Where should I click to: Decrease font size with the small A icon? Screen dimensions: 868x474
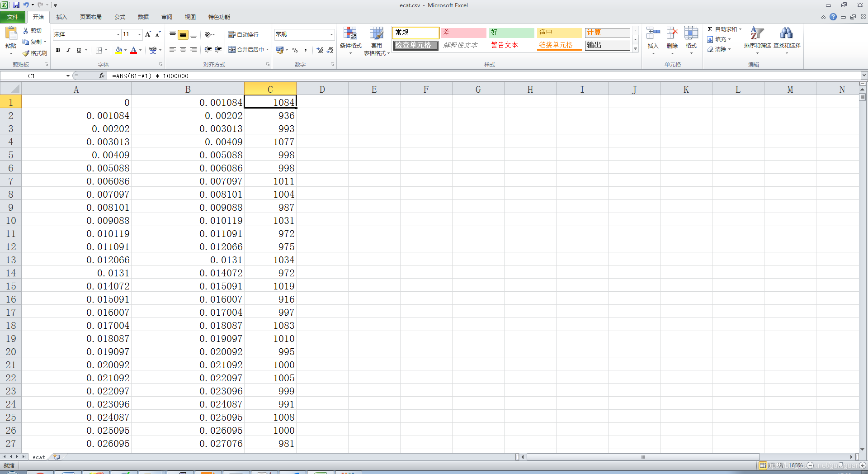[158, 34]
